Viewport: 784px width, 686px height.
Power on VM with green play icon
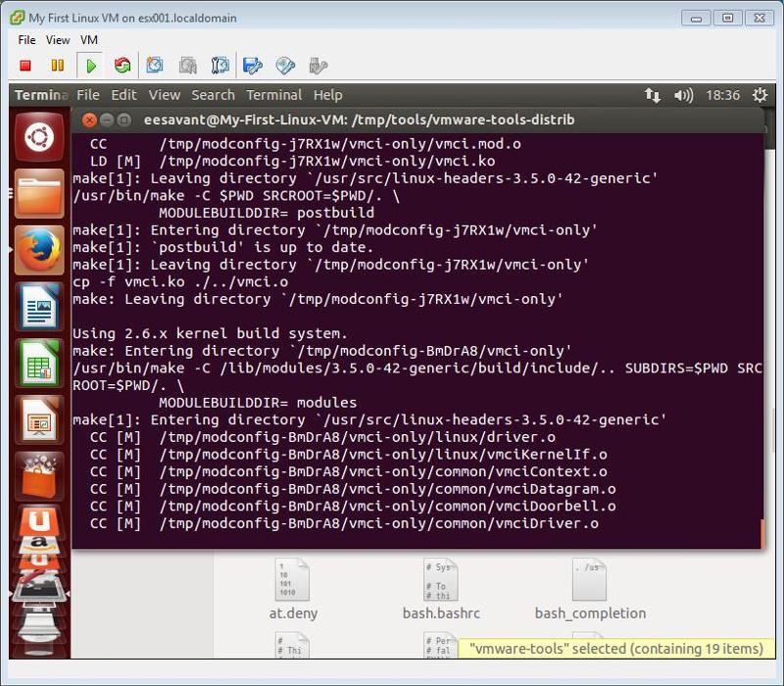pos(90,66)
